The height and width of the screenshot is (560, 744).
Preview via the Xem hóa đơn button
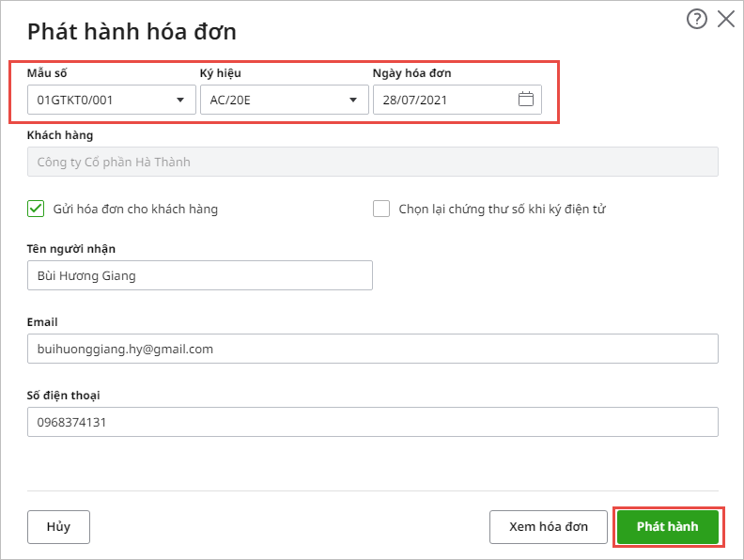tap(549, 527)
